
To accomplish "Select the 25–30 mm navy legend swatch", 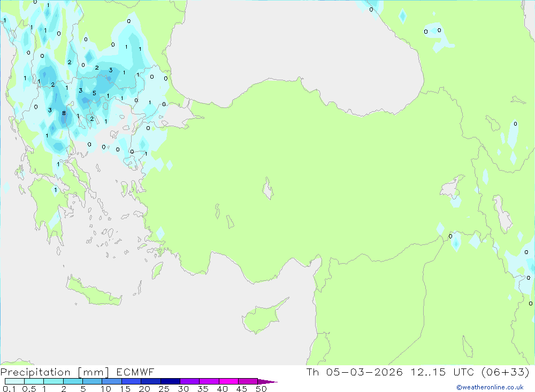I will coord(170,381).
